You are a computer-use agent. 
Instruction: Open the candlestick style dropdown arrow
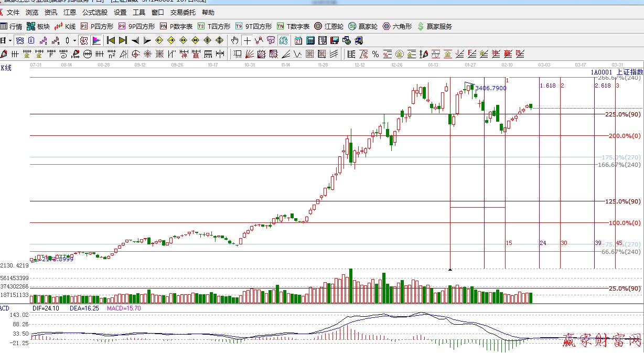click(x=74, y=40)
